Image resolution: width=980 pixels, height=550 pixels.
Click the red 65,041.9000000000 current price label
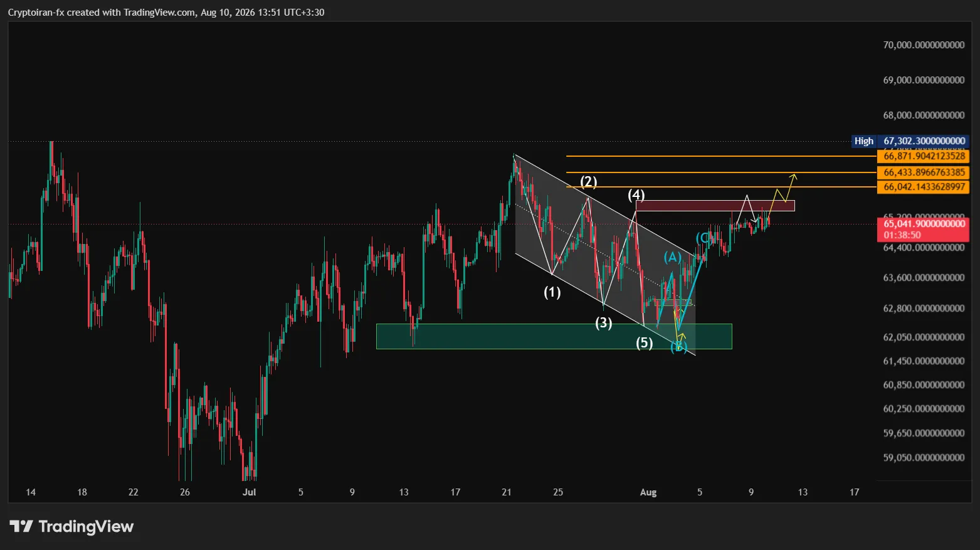[924, 224]
